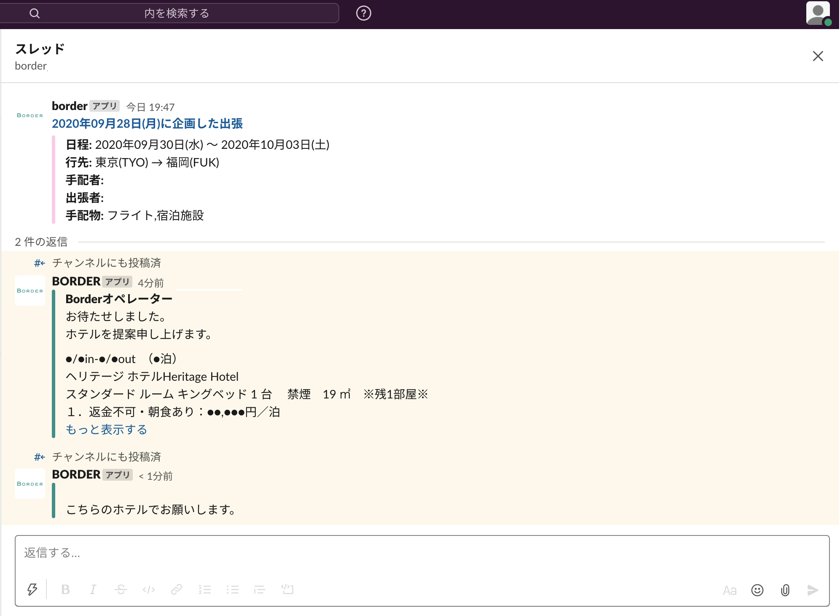Viewport: 840px width, 616px height.
Task: Click the 2 件の返信 reply count
Action: (41, 242)
